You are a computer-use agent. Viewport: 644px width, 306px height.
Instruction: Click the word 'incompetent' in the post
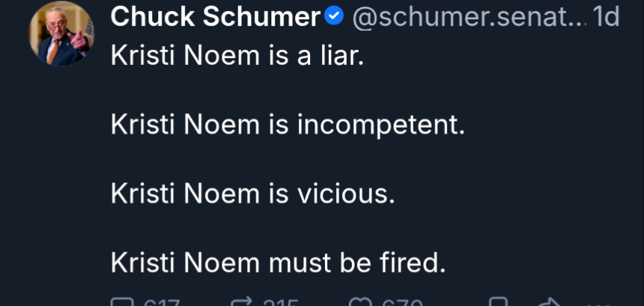[380, 125]
